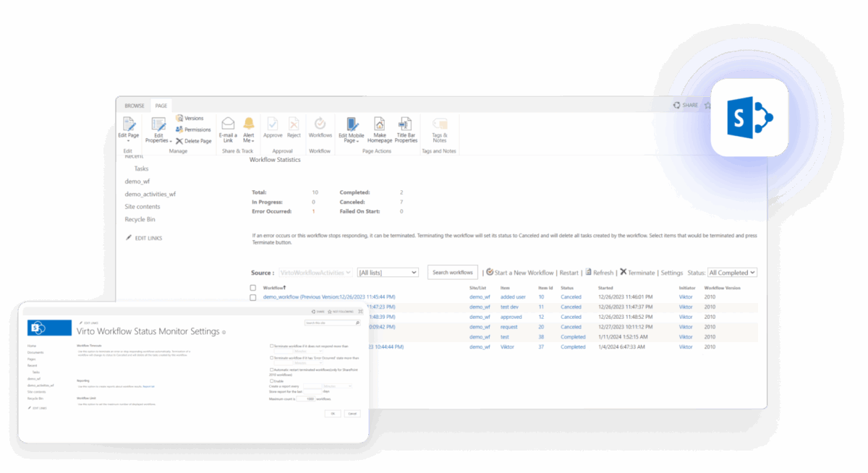Screen dimensions: 868x473
Task: Change the Status filter from All Completed
Action: [732, 272]
